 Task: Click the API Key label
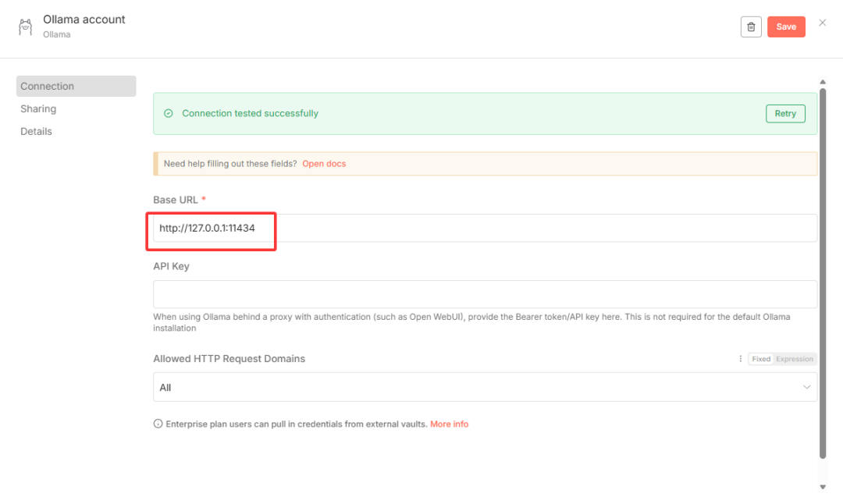pyautogui.click(x=171, y=267)
